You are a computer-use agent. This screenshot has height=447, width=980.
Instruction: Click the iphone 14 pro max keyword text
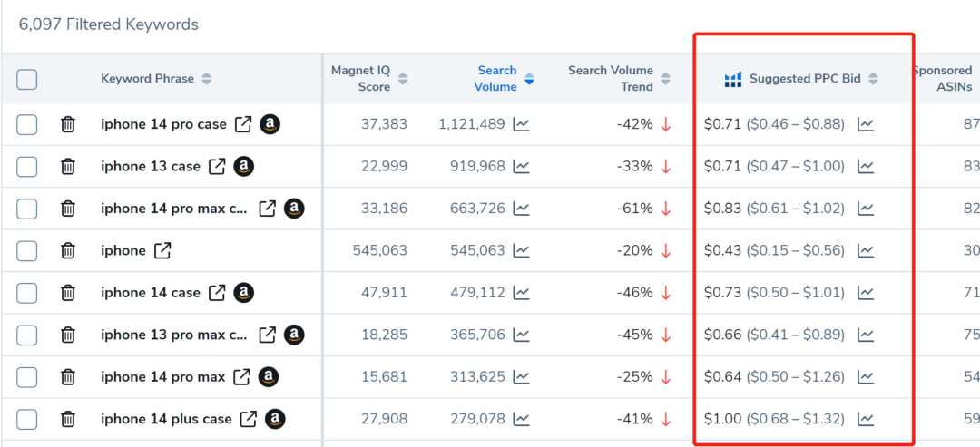pyautogui.click(x=162, y=376)
